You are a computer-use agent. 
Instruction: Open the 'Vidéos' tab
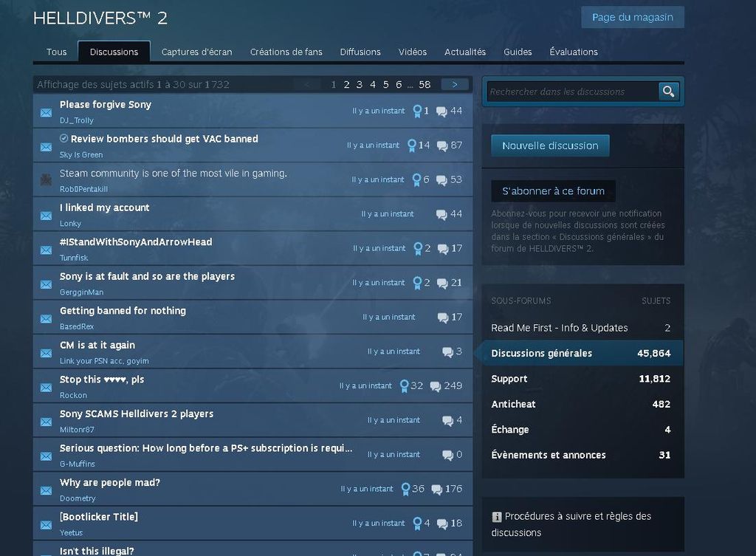point(412,52)
